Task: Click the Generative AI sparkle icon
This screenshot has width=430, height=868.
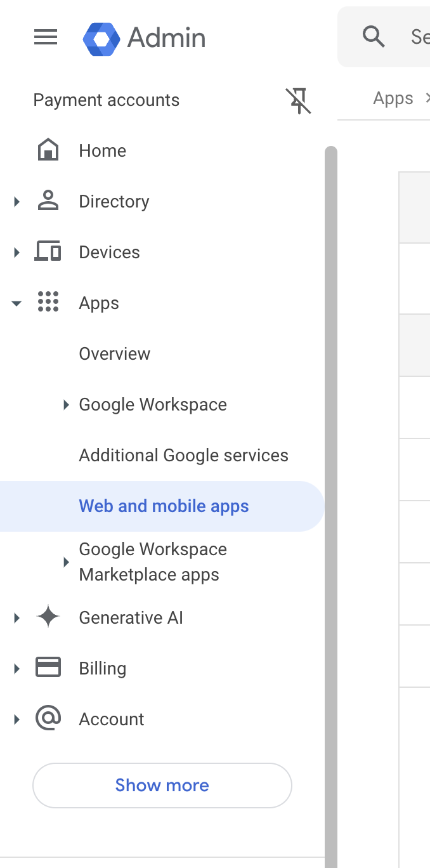Action: 48,617
